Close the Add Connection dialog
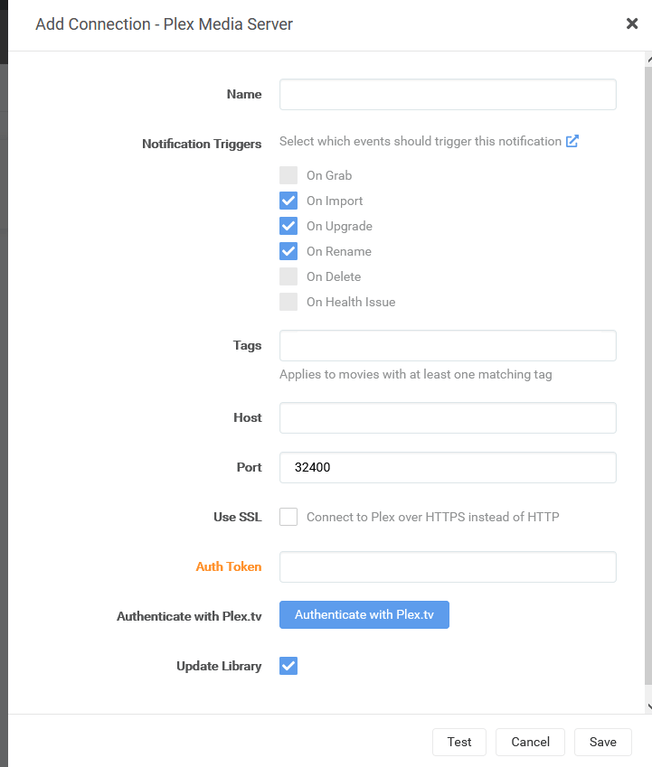The height and width of the screenshot is (767, 652). 632,23
